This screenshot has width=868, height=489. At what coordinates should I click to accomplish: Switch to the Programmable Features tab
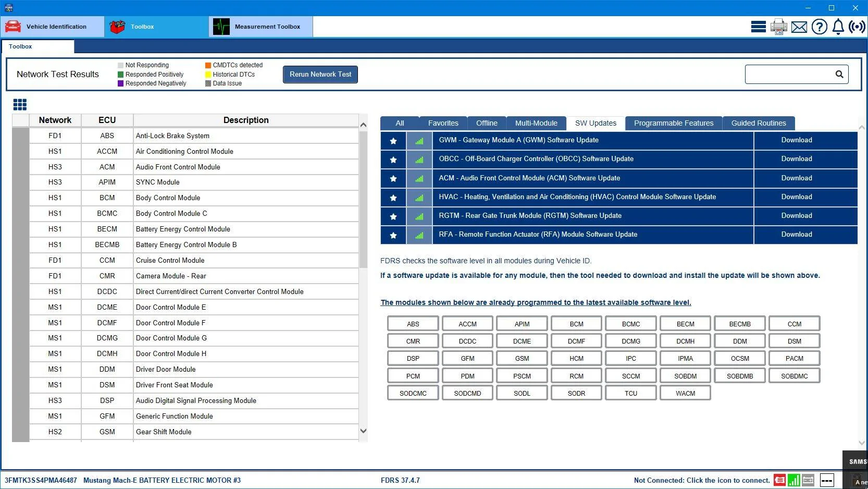pos(674,123)
